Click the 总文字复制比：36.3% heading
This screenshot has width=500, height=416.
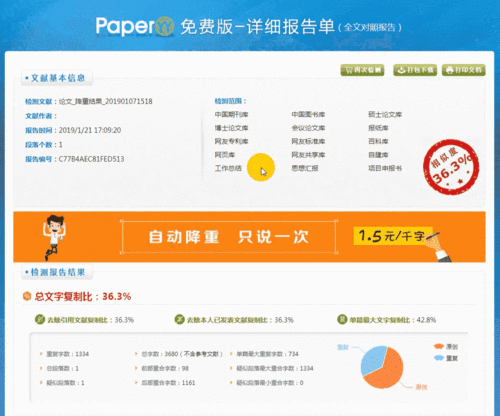pyautogui.click(x=83, y=296)
